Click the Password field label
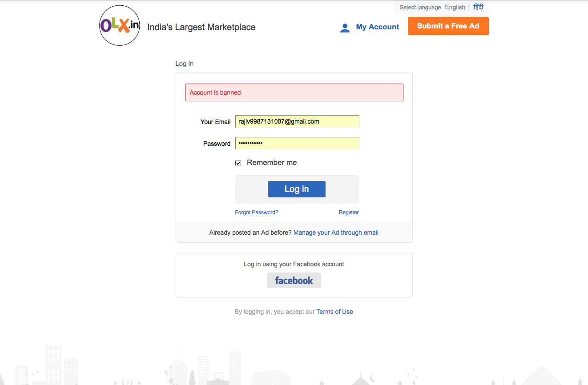Image resolution: width=588 pixels, height=385 pixels. [x=217, y=144]
